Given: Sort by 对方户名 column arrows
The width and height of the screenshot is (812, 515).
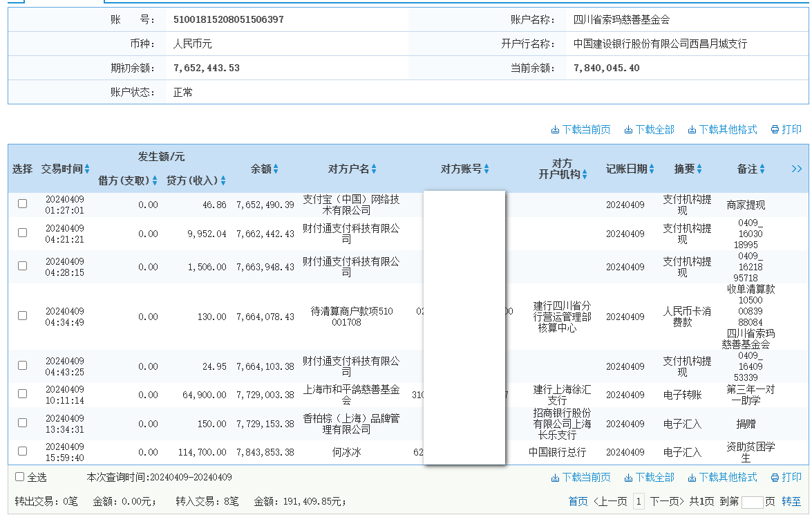Looking at the screenshot, I should click(x=374, y=169).
